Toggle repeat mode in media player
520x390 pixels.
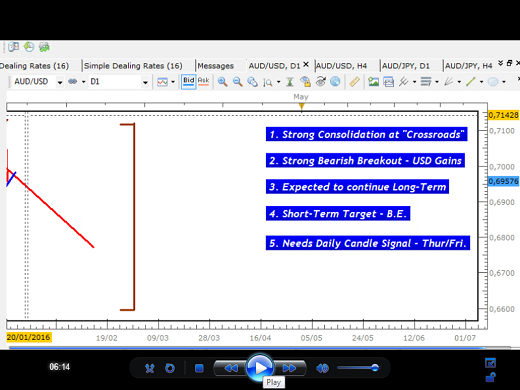[x=170, y=368]
